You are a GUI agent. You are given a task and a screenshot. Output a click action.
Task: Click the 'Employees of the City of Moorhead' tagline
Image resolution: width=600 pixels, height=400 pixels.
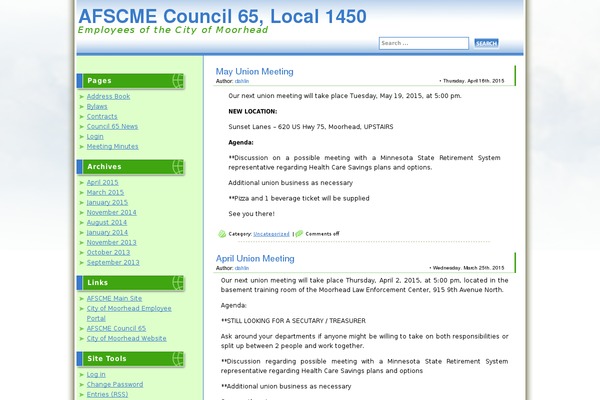(173, 30)
